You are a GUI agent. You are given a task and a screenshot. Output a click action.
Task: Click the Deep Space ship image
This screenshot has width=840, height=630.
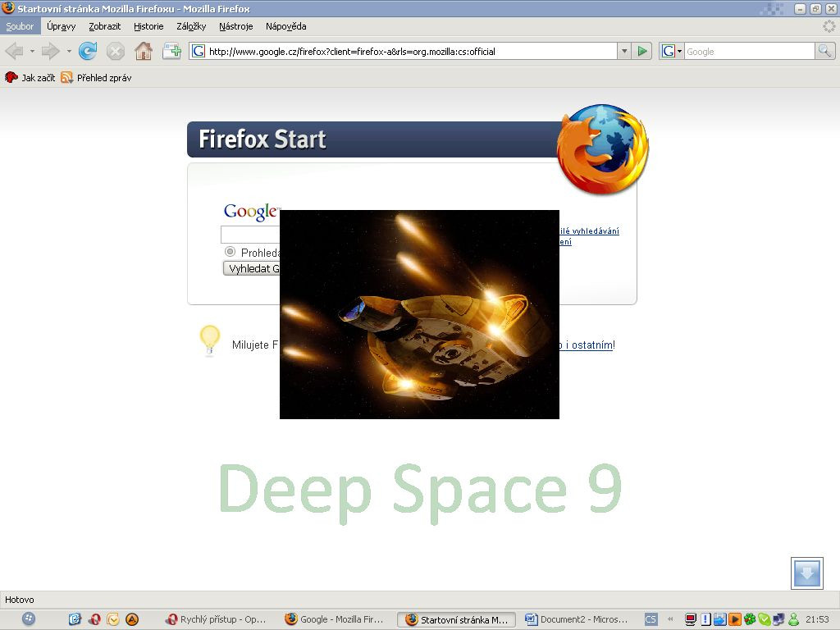[419, 314]
